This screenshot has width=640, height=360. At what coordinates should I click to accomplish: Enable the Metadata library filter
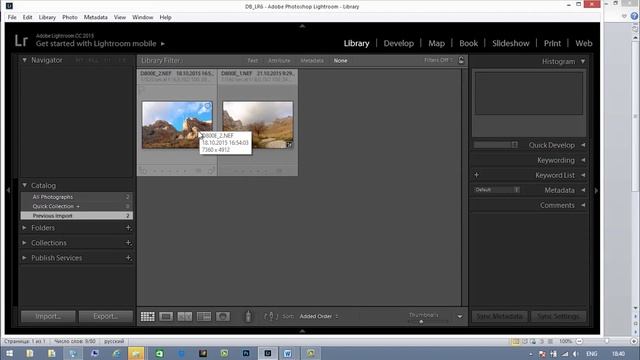312,60
